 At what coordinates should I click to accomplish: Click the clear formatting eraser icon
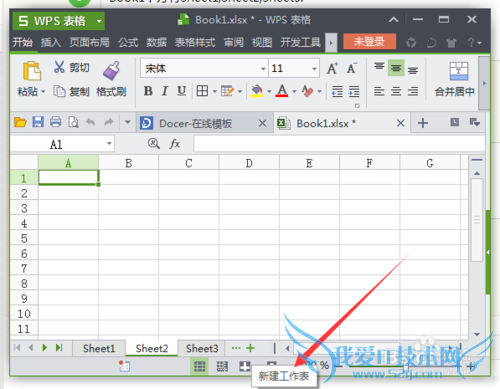tap(307, 91)
